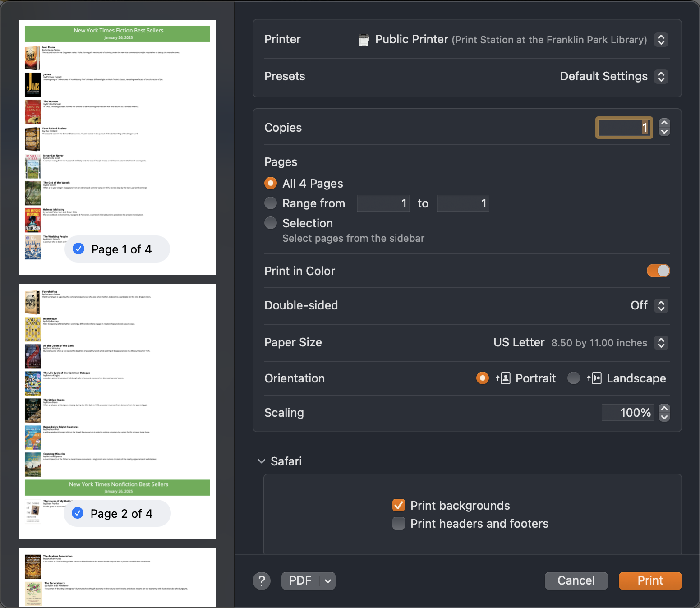The width and height of the screenshot is (700, 608).
Task: Collapse the Safari options section
Action: point(262,461)
